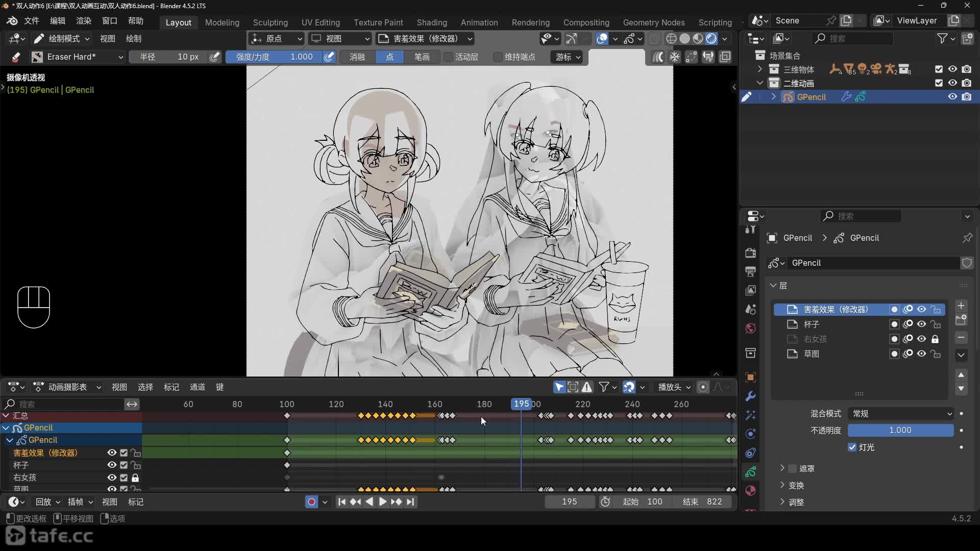Disable the 灯光 checkbox

(852, 447)
